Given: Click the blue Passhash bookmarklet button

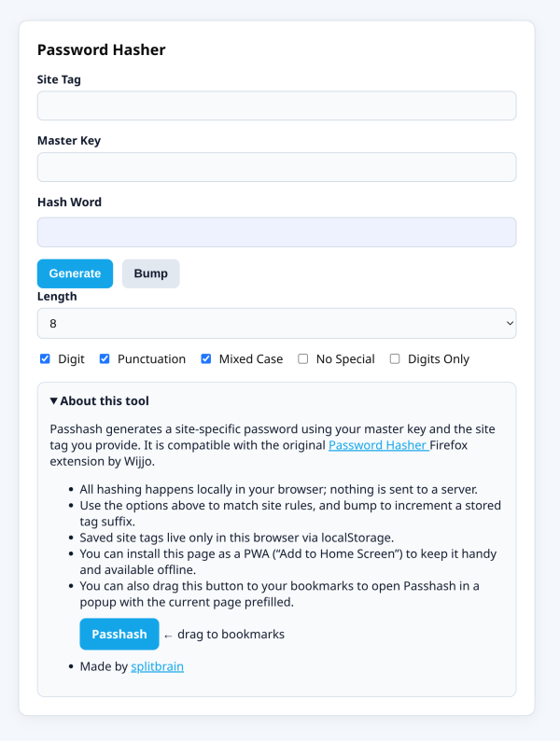Looking at the screenshot, I should pyautogui.click(x=119, y=635).
